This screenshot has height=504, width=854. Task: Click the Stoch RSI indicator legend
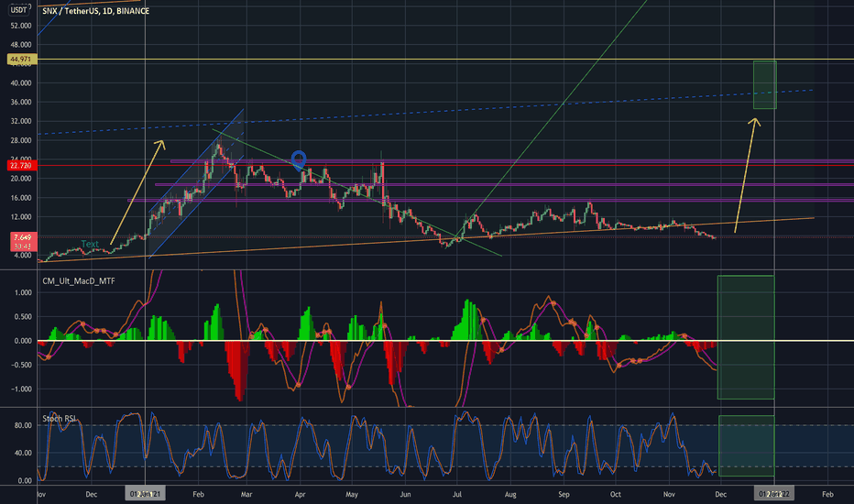pos(60,419)
